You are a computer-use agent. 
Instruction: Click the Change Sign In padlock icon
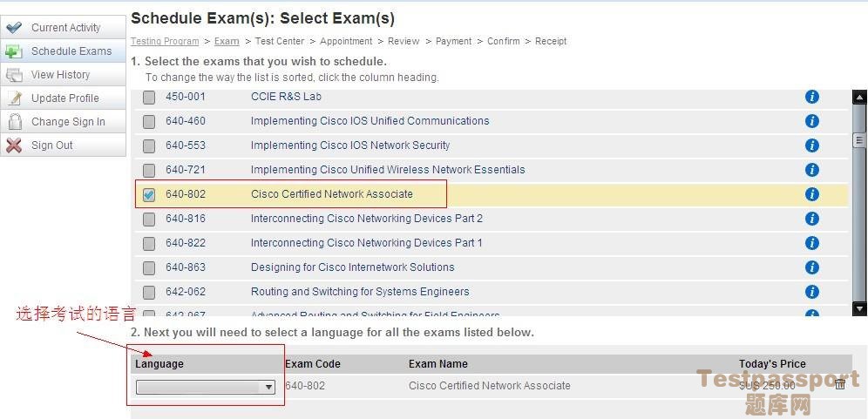pos(15,122)
